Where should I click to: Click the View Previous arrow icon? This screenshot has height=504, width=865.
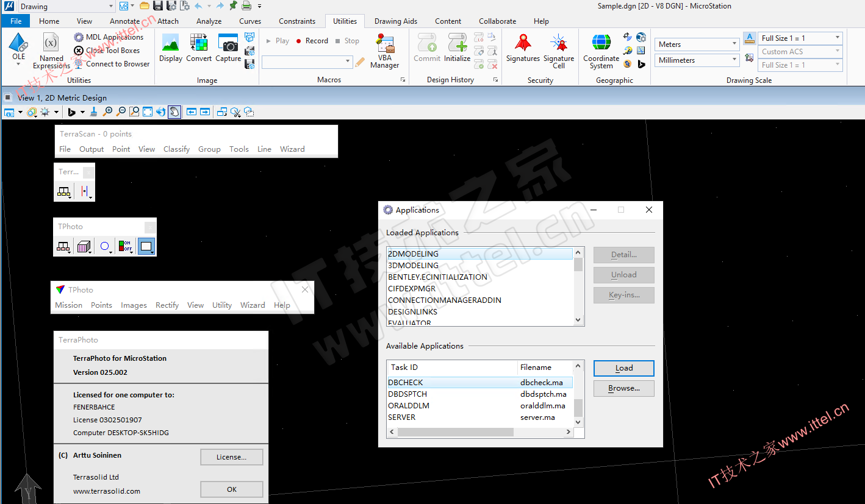coord(192,112)
